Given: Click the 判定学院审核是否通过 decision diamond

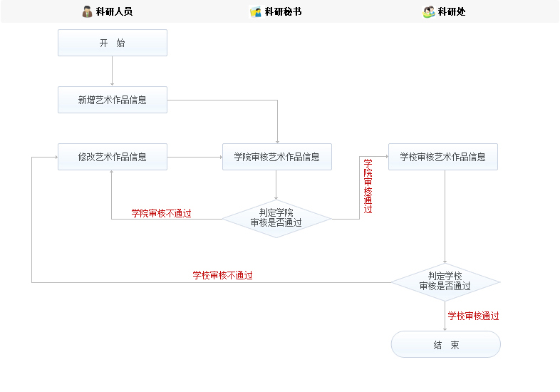Looking at the screenshot, I should pyautogui.click(x=276, y=218).
